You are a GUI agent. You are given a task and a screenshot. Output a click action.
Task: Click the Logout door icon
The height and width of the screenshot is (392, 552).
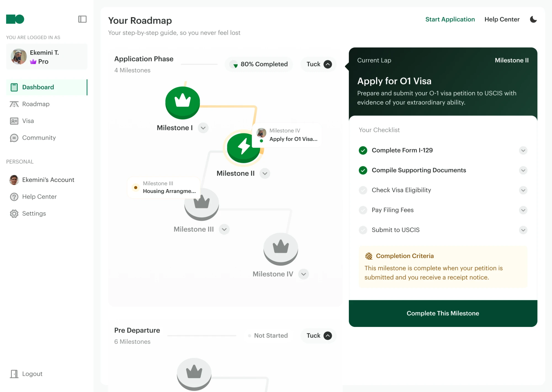coord(14,374)
